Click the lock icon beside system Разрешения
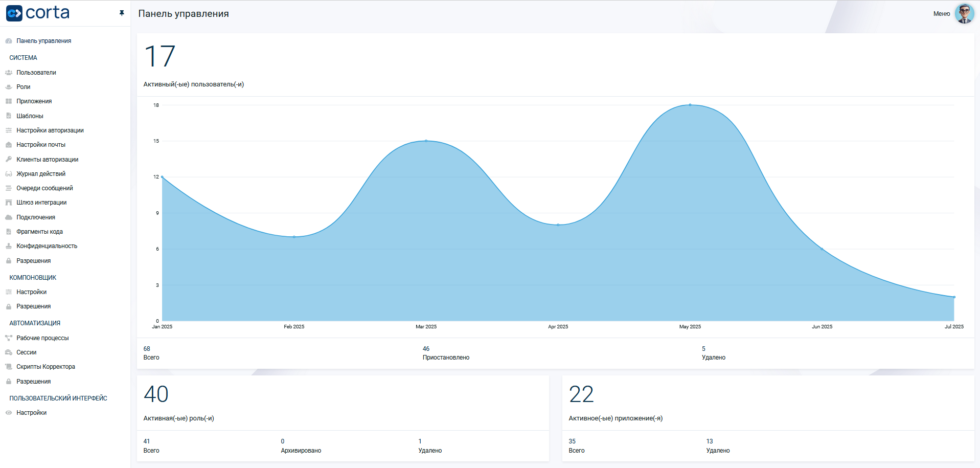The width and height of the screenshot is (980, 468). [x=9, y=261]
